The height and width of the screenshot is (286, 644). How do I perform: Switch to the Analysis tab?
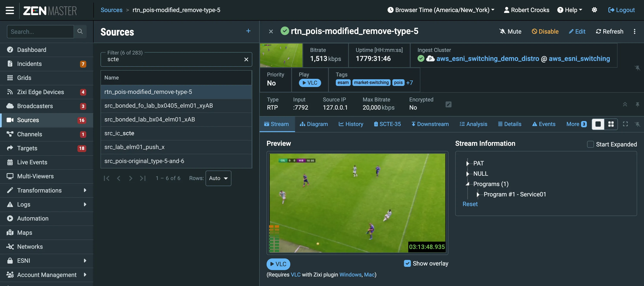tap(473, 124)
